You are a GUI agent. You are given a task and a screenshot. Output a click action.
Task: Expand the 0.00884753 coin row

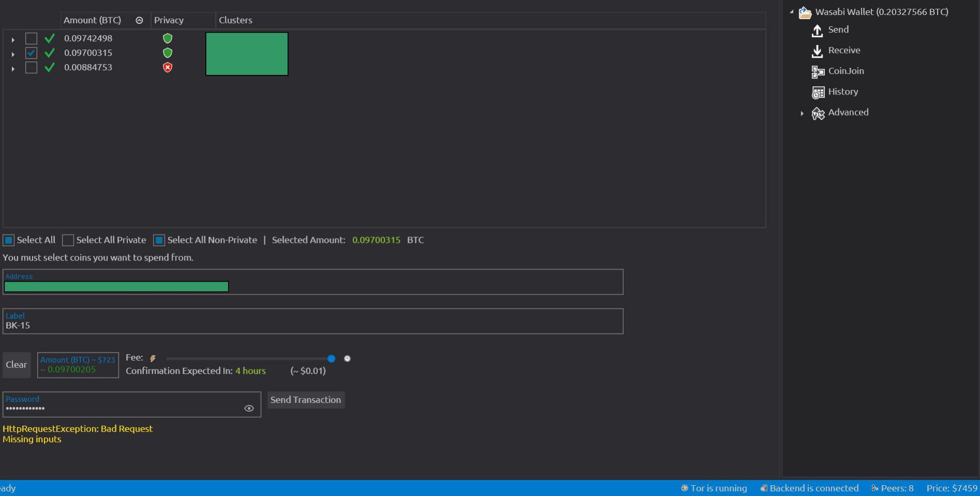coord(13,68)
